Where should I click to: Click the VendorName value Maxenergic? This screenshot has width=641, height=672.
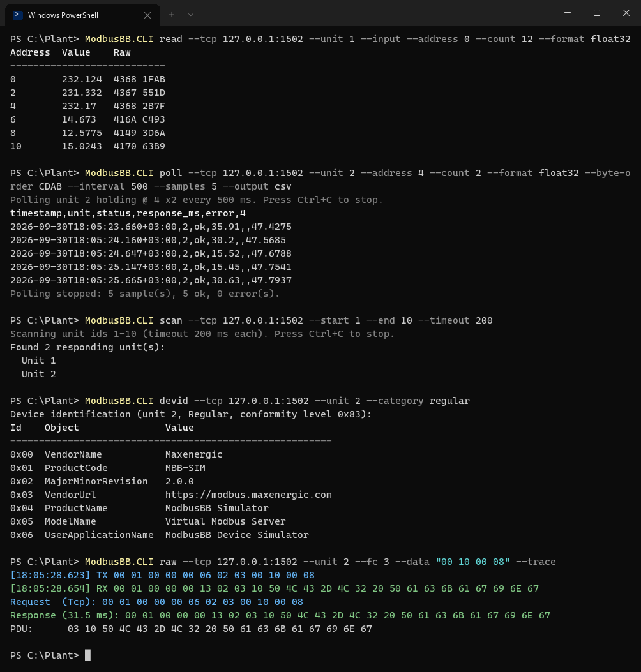194,454
